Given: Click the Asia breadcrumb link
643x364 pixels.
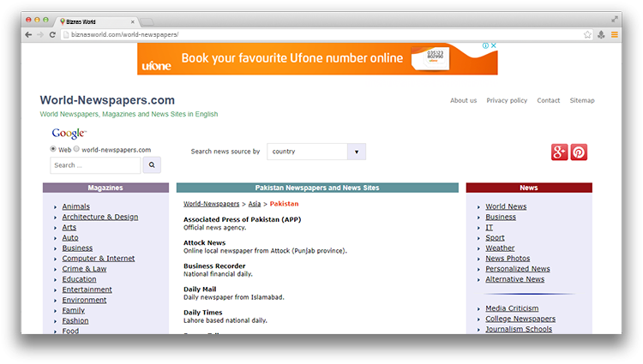Looking at the screenshot, I should pos(255,204).
